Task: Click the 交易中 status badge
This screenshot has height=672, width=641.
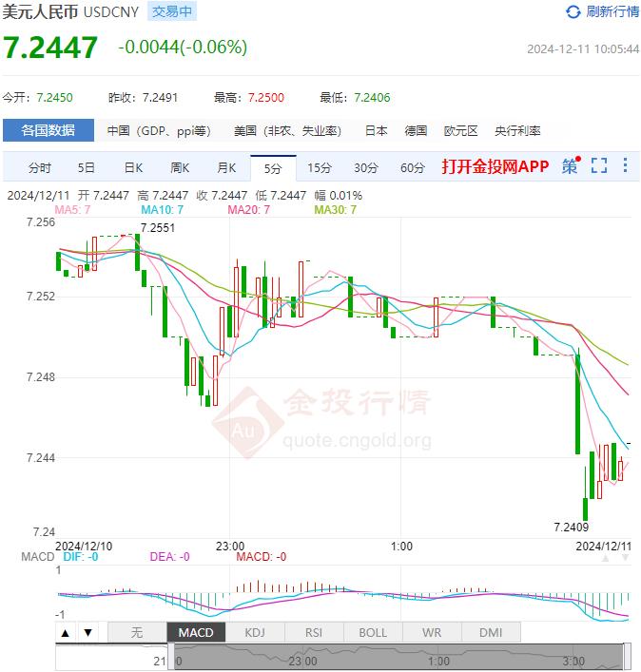Action: click(172, 11)
